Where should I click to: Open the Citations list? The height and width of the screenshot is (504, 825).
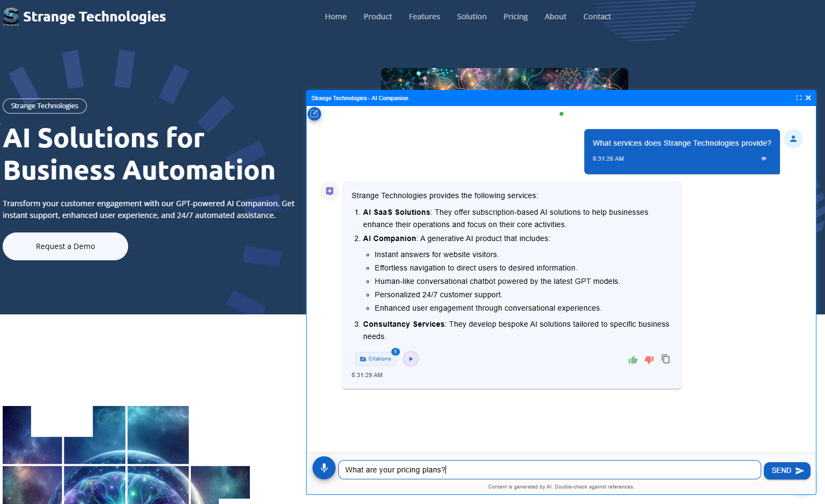click(x=376, y=359)
